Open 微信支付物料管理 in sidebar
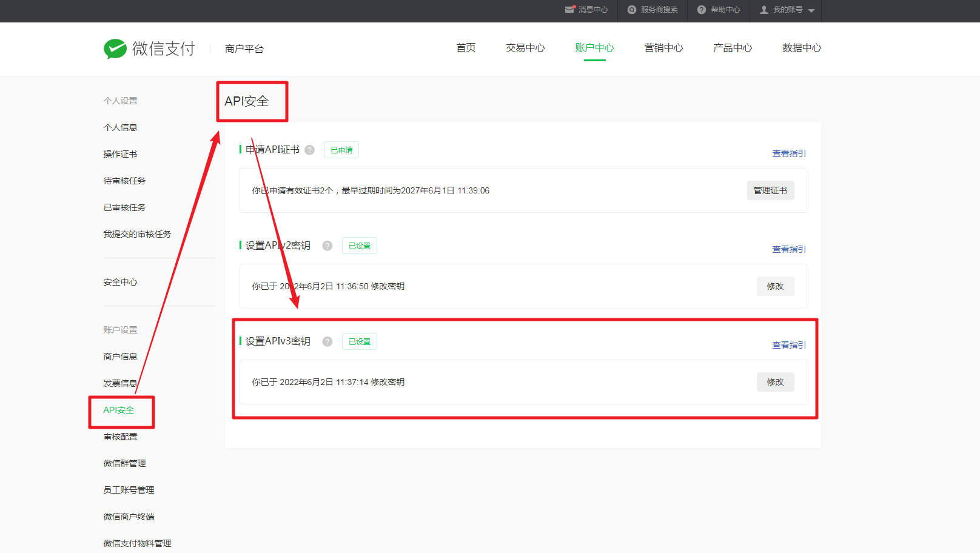Viewport: 980px width, 553px height. 137,543
